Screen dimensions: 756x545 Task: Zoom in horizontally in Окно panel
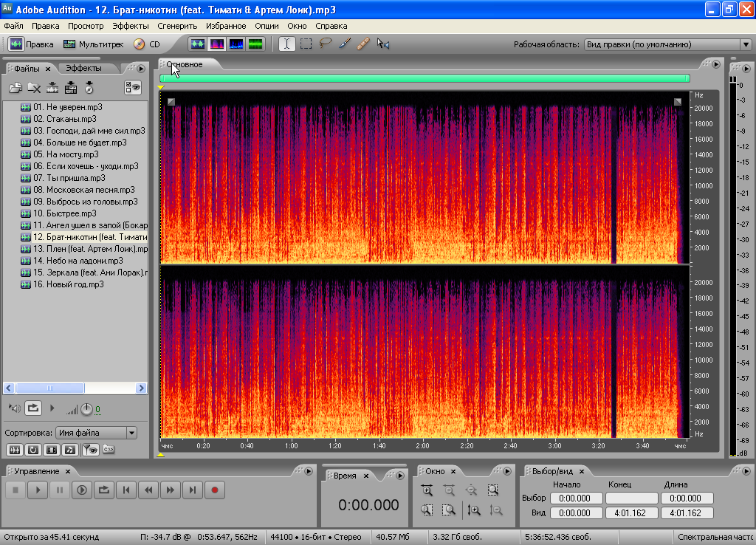(x=427, y=490)
